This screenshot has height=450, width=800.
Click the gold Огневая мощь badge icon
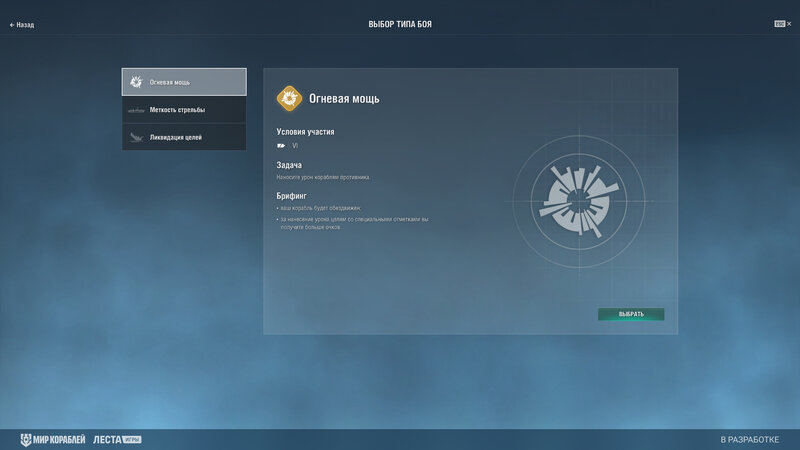(289, 98)
